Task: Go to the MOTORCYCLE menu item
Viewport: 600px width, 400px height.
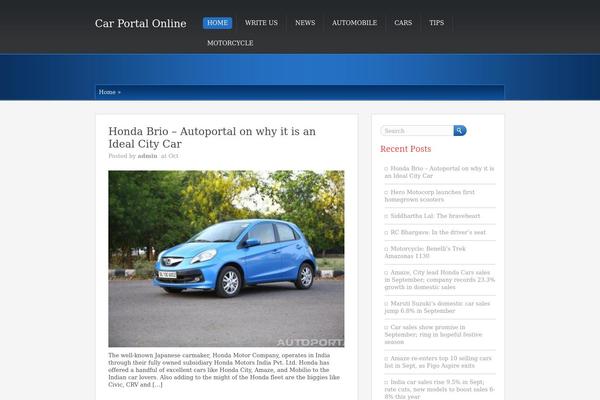Action: coord(230,43)
